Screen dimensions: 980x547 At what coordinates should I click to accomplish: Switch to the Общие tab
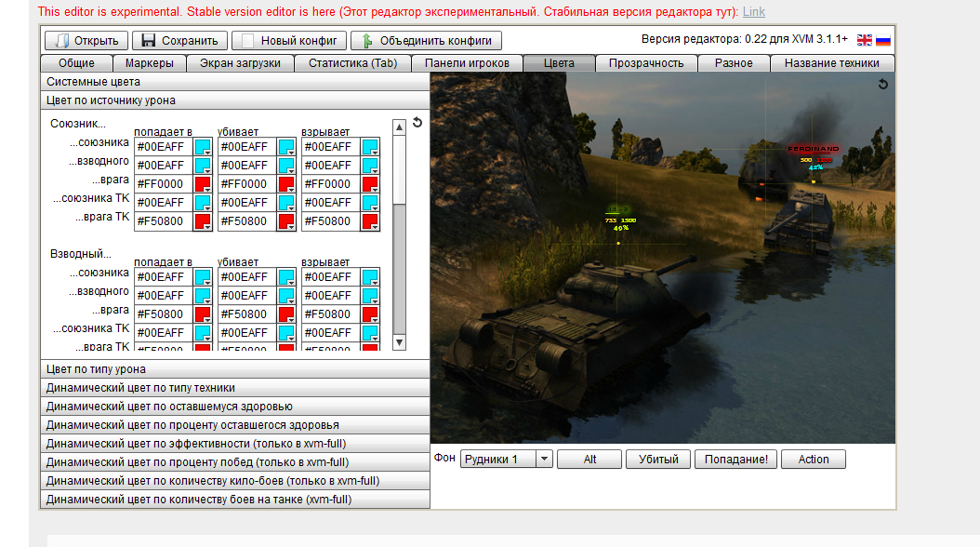(x=76, y=63)
